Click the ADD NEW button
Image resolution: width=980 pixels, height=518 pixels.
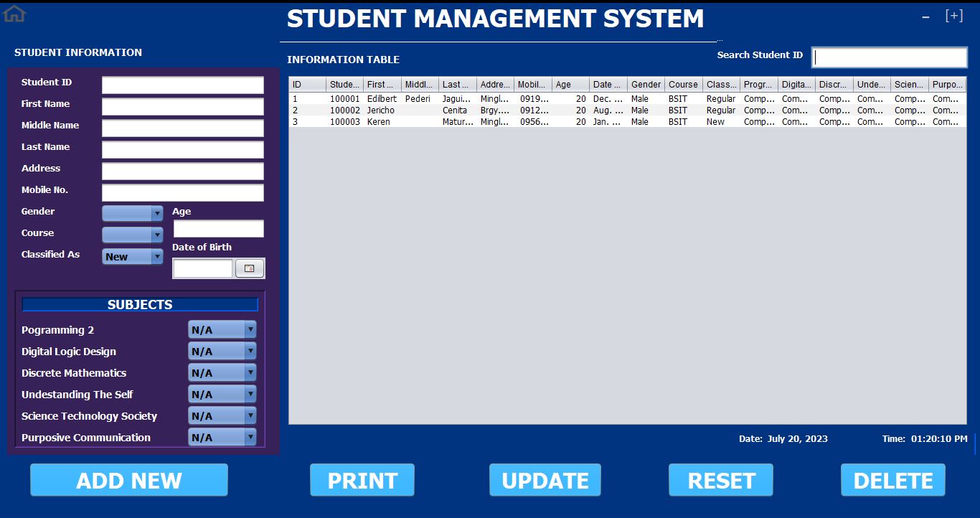click(129, 480)
